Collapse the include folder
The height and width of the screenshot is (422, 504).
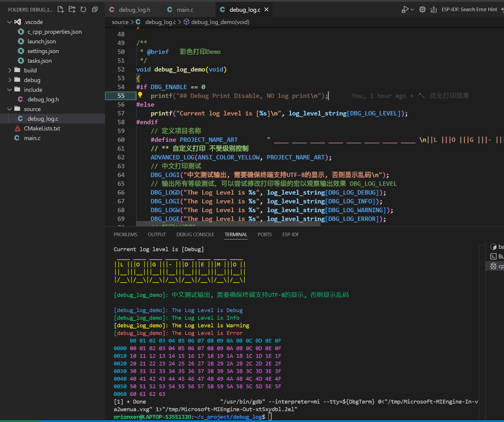click(x=52, y=90)
